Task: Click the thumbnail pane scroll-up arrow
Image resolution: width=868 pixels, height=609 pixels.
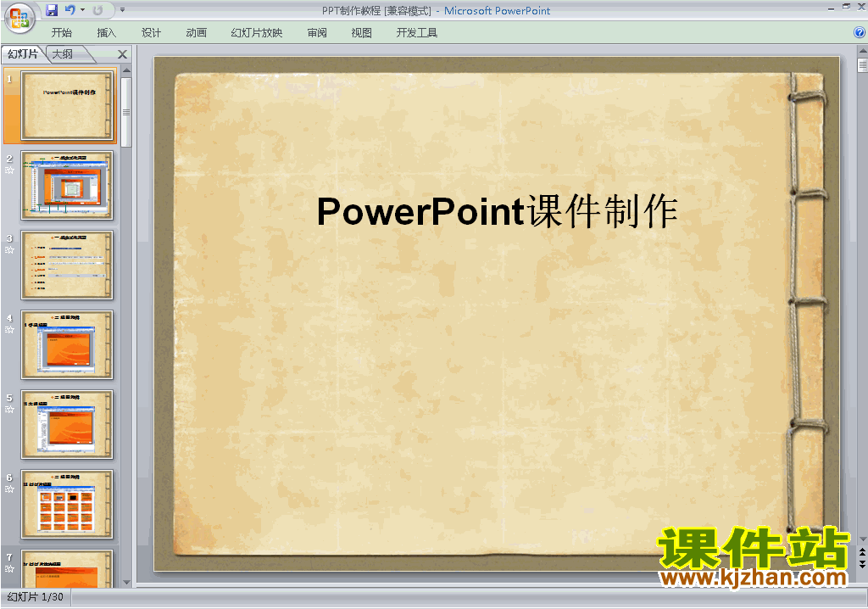Action: (x=126, y=71)
